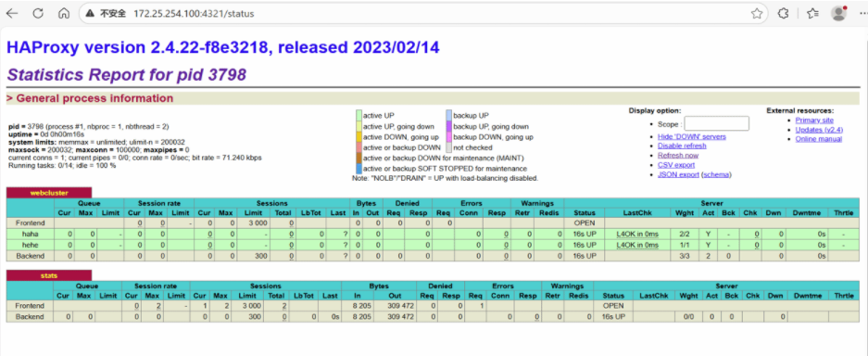Open the Updates (v2.4) link

pyautogui.click(x=819, y=130)
